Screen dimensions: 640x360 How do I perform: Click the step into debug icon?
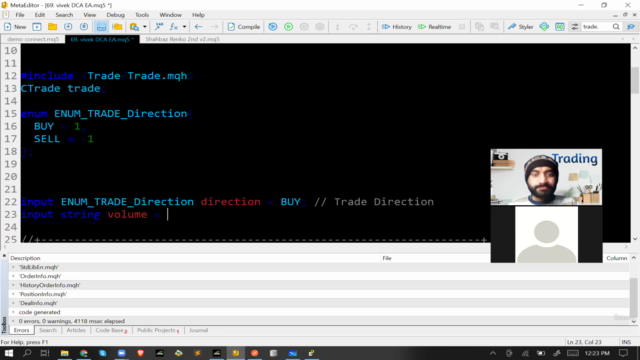pyautogui.click(x=337, y=27)
